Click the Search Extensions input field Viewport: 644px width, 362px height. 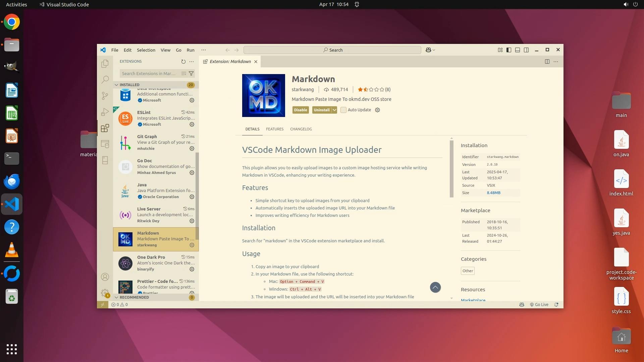coord(149,73)
